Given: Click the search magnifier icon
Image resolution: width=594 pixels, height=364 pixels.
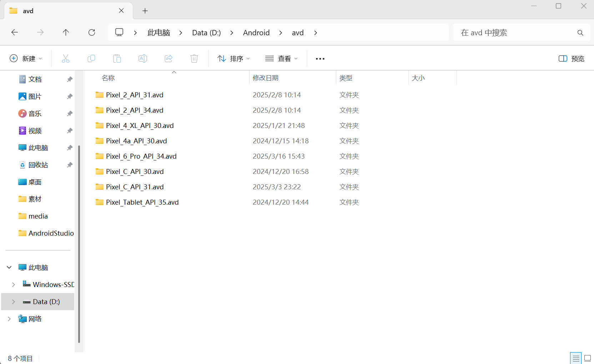Looking at the screenshot, I should pos(580,33).
